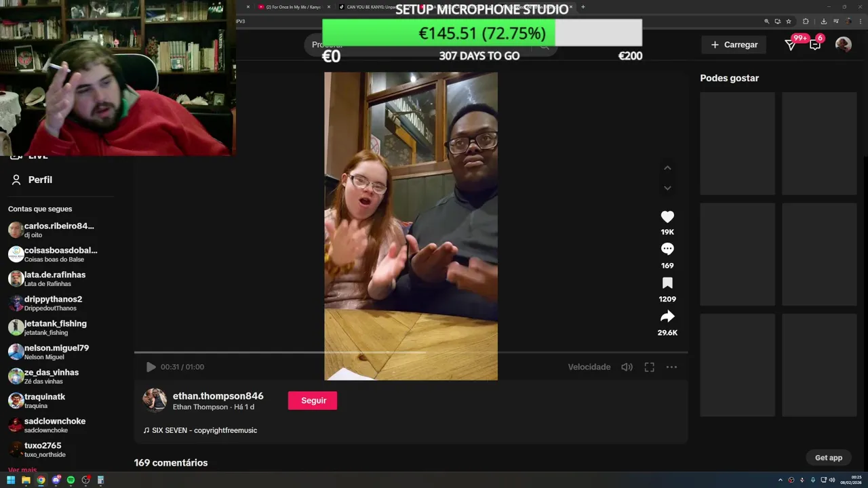Expand followed accounts with Ver mais

(22, 470)
